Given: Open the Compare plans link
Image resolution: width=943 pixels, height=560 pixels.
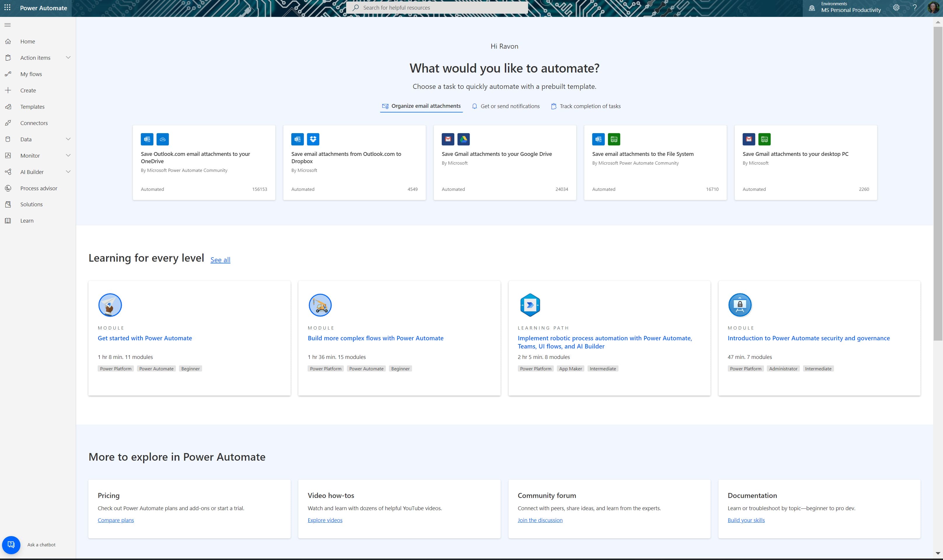Looking at the screenshot, I should point(115,520).
